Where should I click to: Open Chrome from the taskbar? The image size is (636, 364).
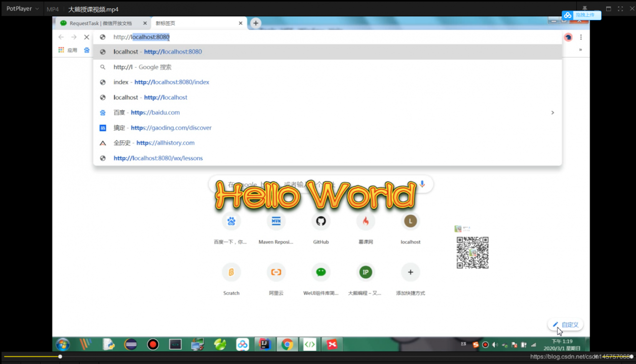tap(287, 344)
